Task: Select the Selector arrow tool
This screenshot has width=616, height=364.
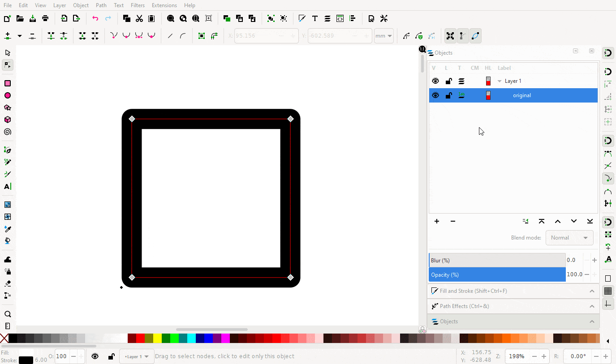Action: coord(8,53)
